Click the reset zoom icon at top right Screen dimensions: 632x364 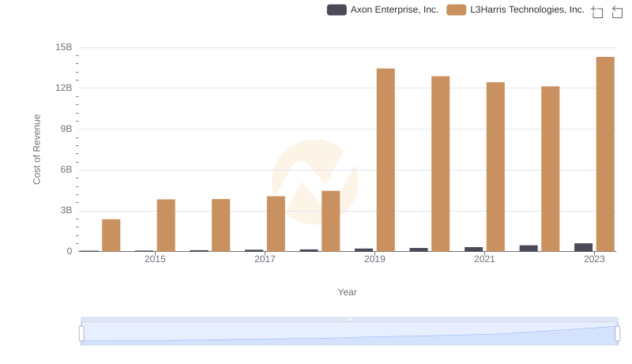[x=617, y=12]
